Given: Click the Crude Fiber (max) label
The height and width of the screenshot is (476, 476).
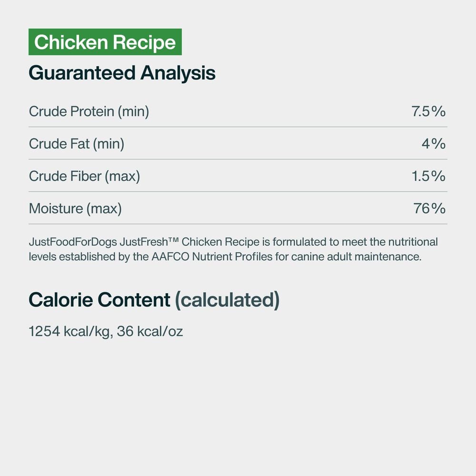Looking at the screenshot, I should 84,176.
